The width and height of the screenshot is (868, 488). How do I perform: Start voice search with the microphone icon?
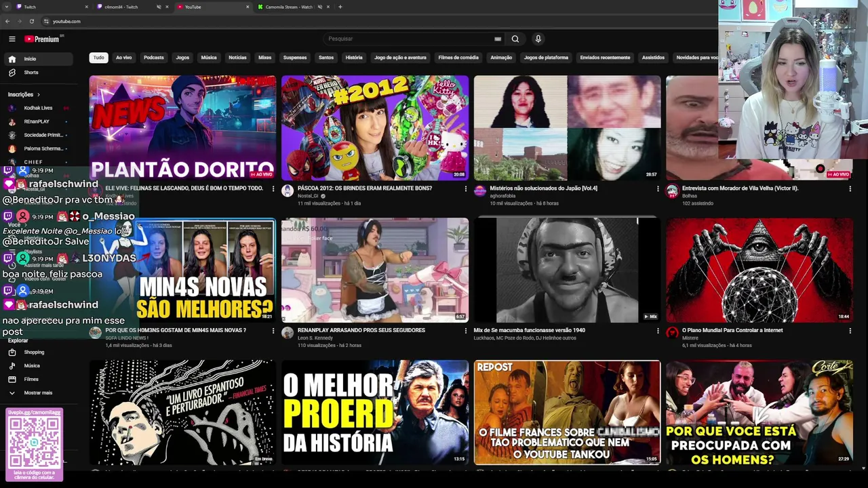538,39
